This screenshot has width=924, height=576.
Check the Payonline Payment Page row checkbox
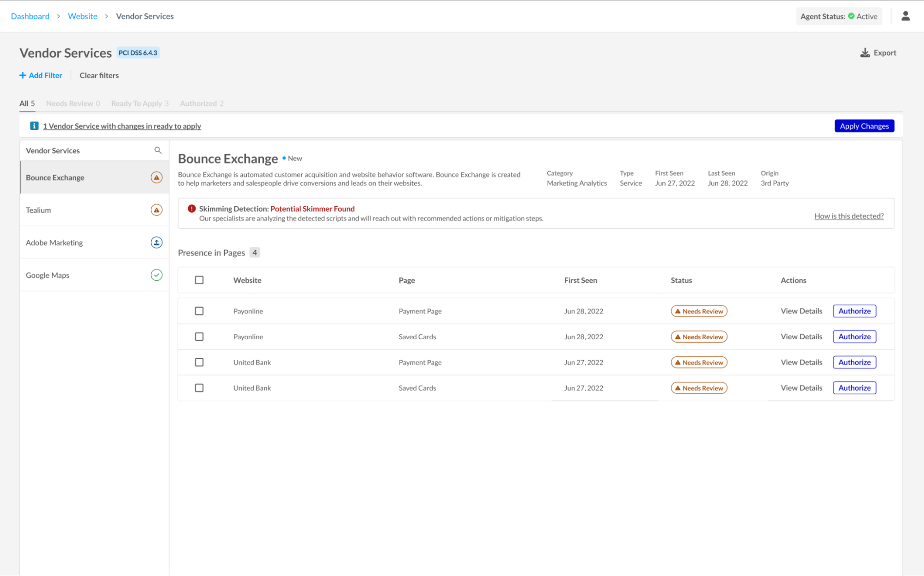coord(199,311)
